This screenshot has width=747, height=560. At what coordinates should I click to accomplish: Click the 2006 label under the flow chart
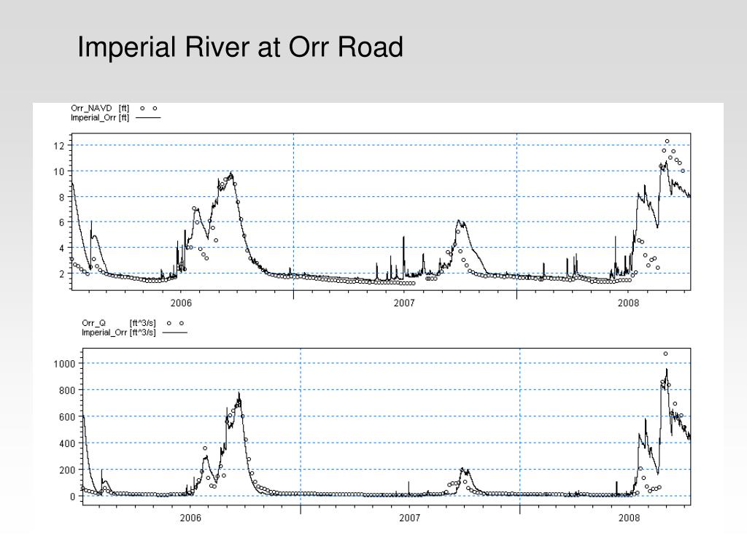[x=190, y=518]
